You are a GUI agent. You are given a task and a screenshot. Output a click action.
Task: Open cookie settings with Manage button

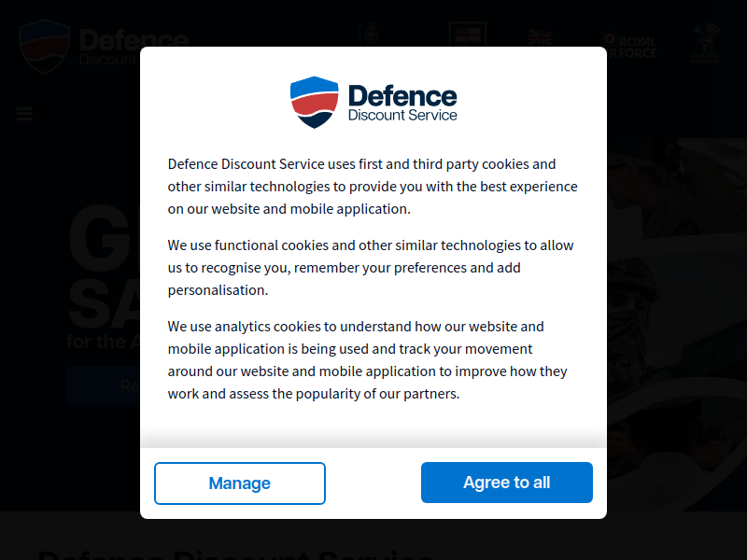click(x=240, y=483)
